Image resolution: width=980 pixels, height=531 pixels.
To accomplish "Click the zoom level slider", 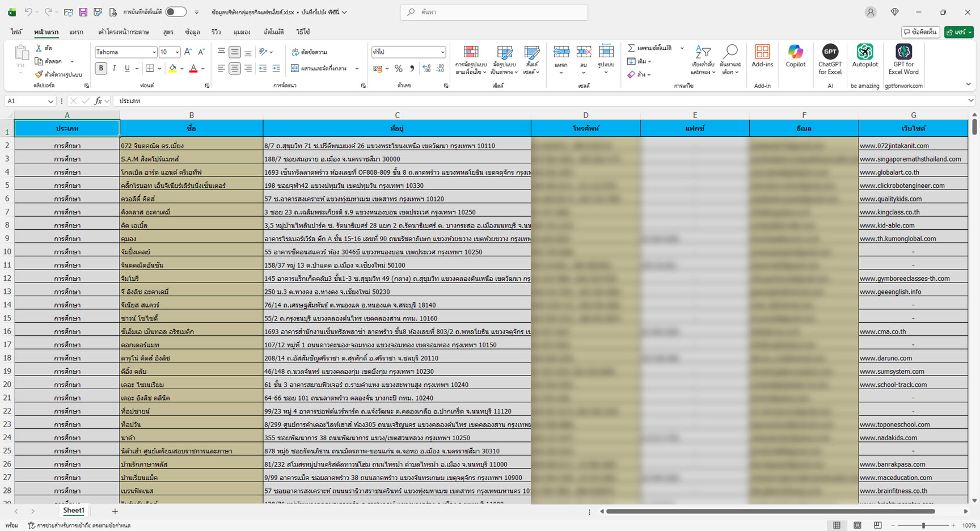I will (x=923, y=525).
